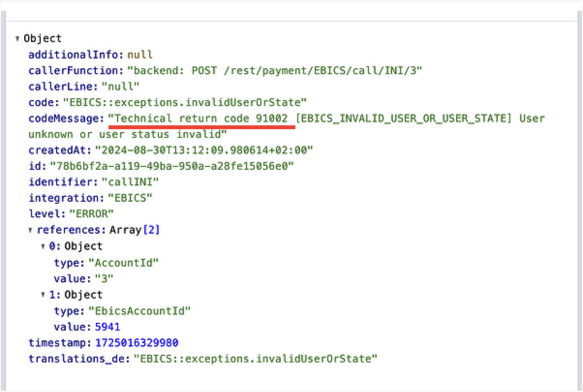Click the codeMessage property key

click(x=66, y=119)
